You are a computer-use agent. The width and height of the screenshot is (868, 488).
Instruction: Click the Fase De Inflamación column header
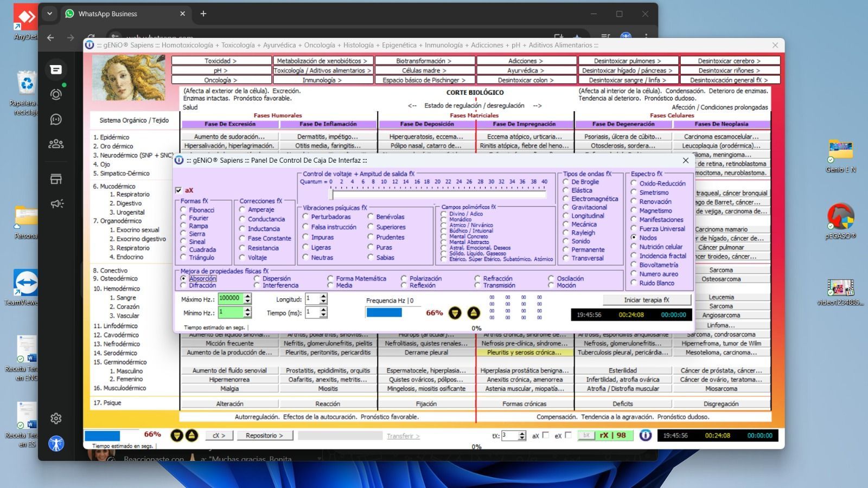point(328,124)
